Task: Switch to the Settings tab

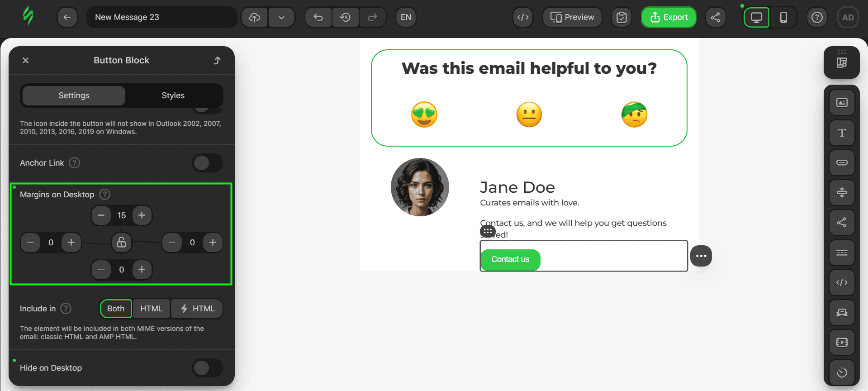Action: pyautogui.click(x=74, y=95)
